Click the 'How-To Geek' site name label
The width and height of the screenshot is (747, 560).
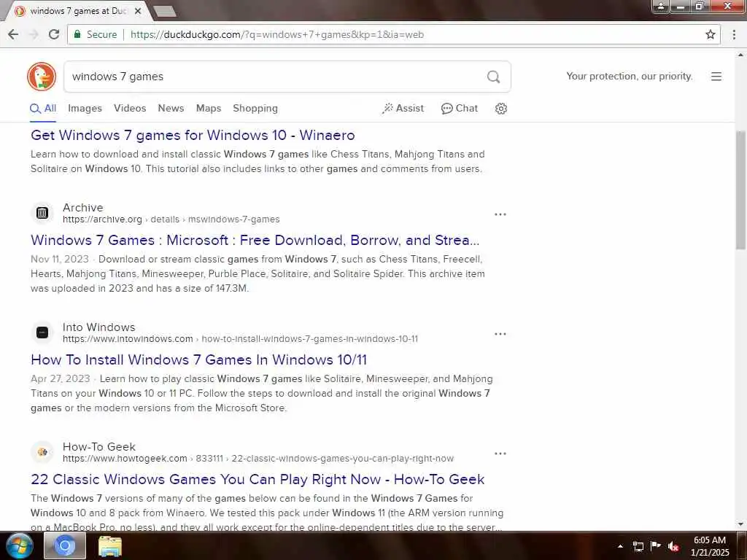pos(99,447)
